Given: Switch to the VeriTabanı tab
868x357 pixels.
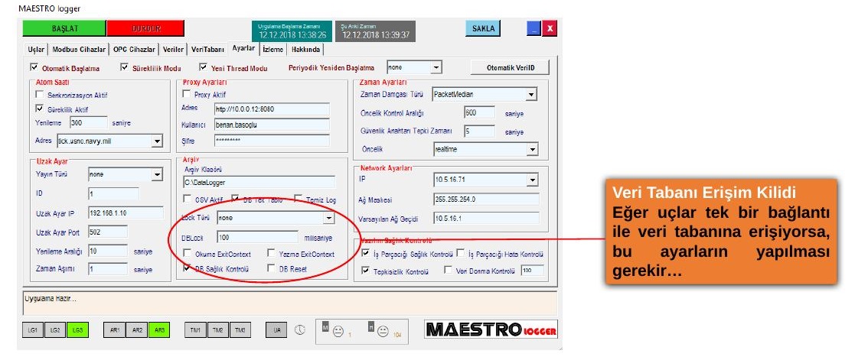Looking at the screenshot, I should coord(208,50).
